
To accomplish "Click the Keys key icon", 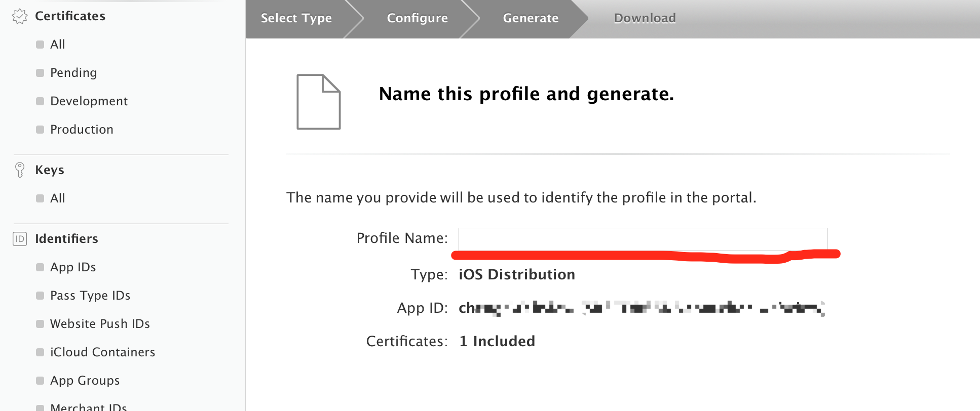I will pyautogui.click(x=20, y=170).
